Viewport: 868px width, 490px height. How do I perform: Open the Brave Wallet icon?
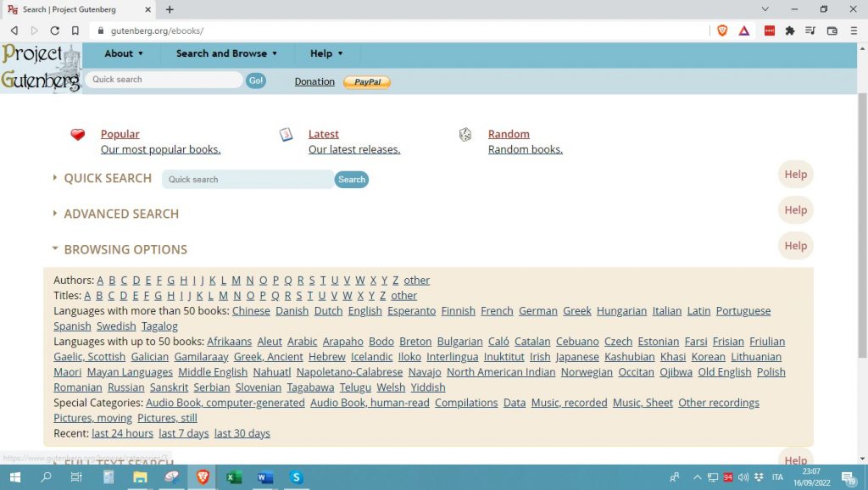(x=832, y=31)
